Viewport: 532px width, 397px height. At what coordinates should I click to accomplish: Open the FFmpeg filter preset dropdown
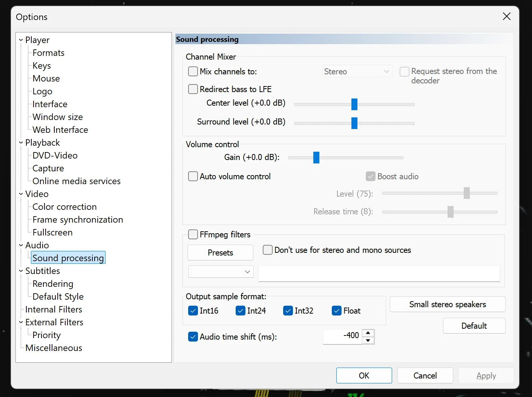pyautogui.click(x=221, y=272)
